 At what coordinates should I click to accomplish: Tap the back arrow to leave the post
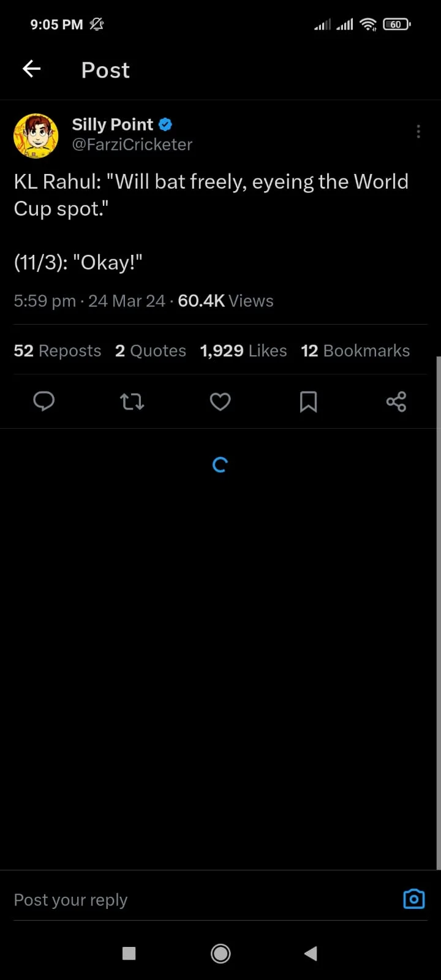point(32,69)
